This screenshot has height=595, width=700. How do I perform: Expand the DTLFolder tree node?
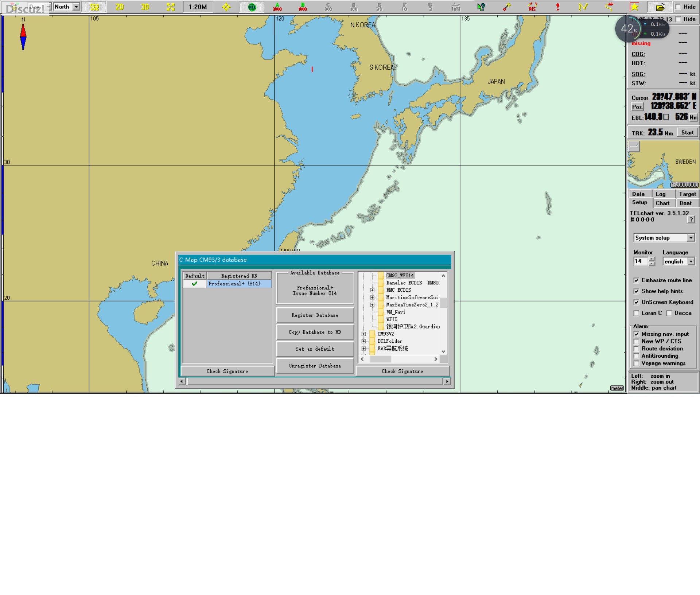pos(363,341)
